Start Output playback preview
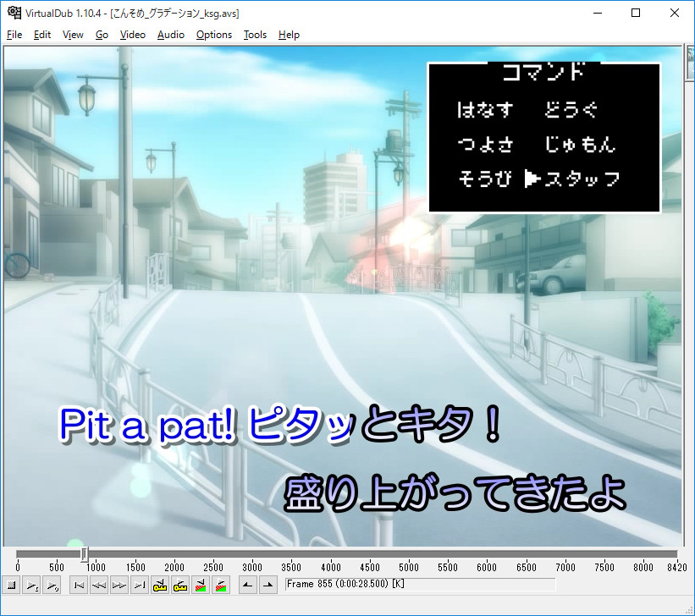695x616 pixels. tap(52, 585)
